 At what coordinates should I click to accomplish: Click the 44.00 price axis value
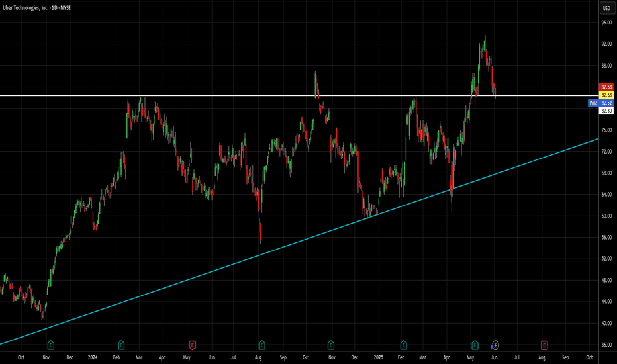pyautogui.click(x=606, y=302)
